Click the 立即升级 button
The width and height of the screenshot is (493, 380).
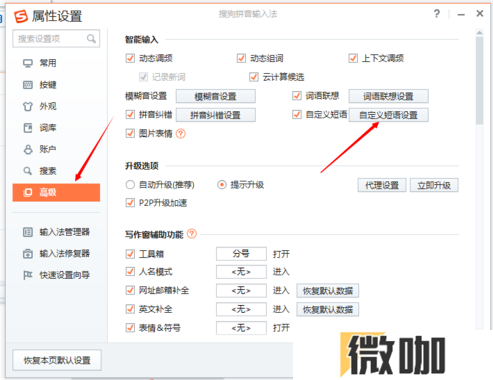[x=434, y=185]
